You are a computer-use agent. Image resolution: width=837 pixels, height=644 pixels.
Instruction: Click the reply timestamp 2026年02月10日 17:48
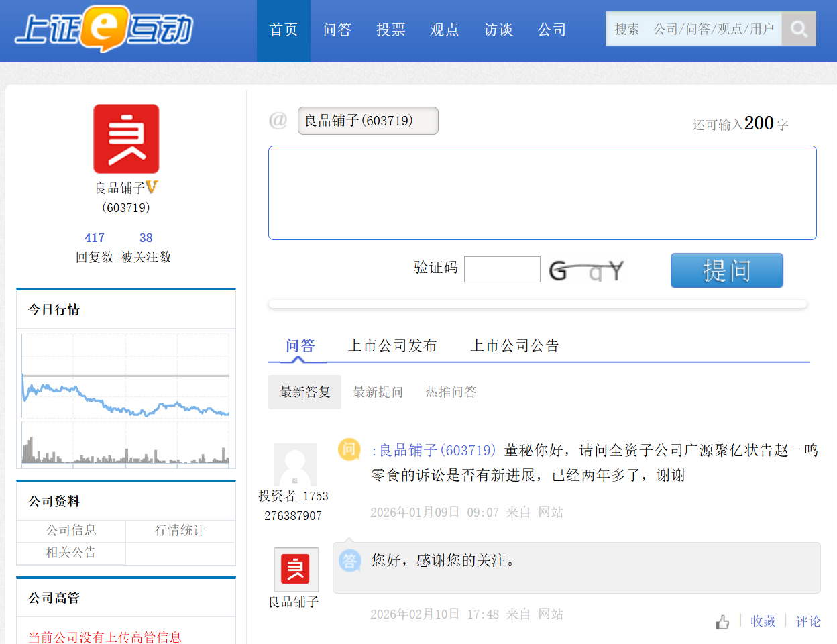[435, 614]
